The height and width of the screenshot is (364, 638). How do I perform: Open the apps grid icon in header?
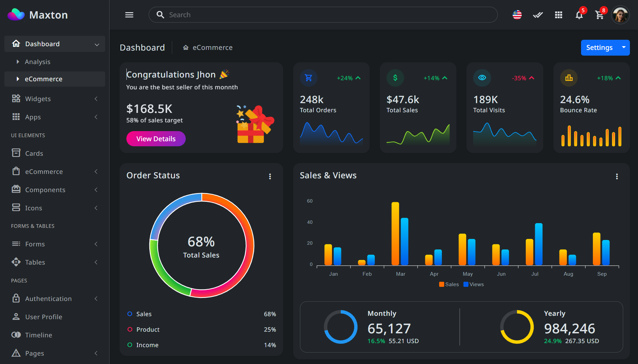pyautogui.click(x=558, y=15)
